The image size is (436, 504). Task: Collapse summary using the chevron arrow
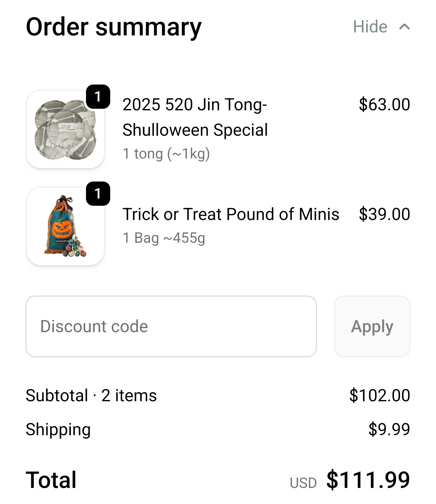click(405, 27)
